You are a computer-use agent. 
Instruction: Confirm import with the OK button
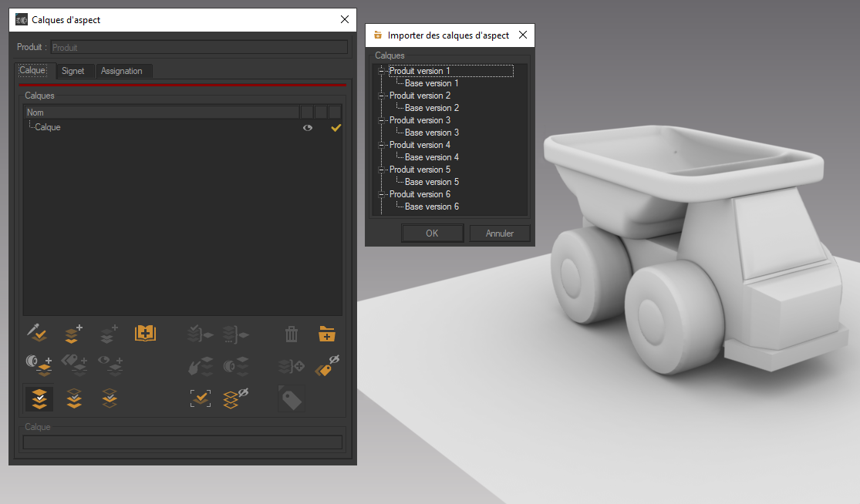point(432,233)
